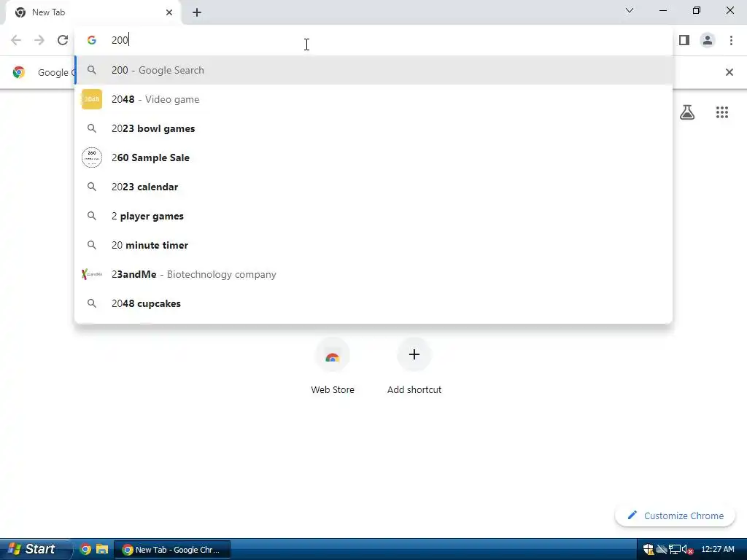Viewport: 747px width, 560px height.
Task: Click the muted volume tray icon
Action: coord(687,550)
